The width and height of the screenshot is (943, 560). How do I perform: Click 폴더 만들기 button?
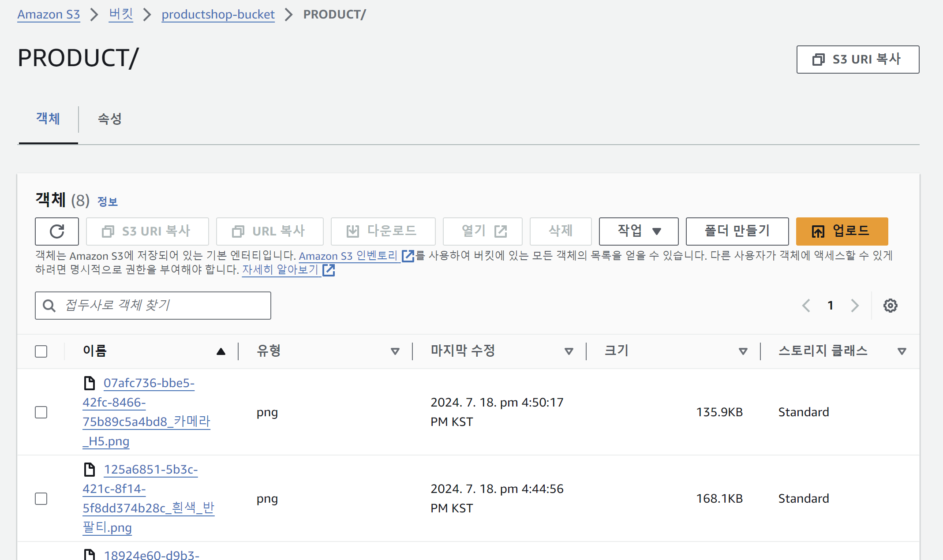(x=737, y=231)
